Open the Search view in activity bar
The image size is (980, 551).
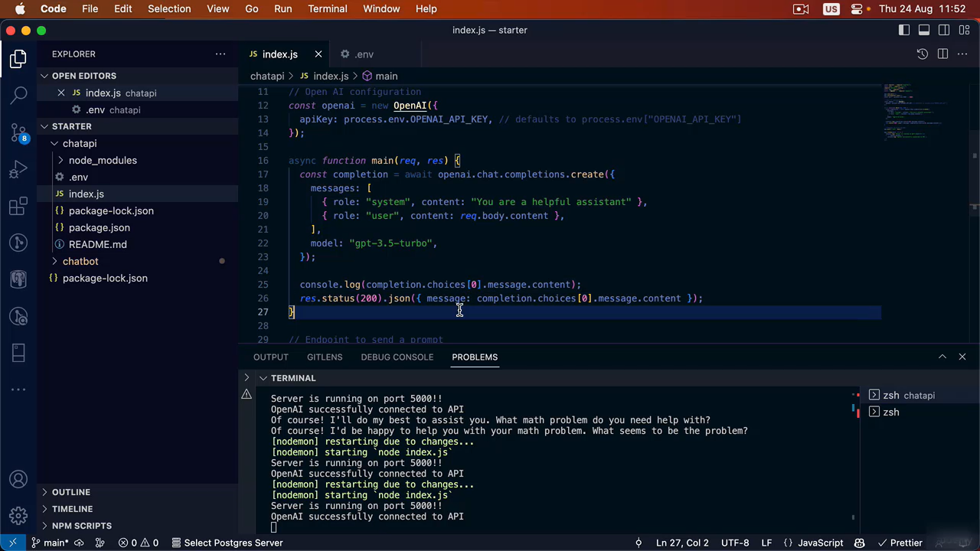18,95
